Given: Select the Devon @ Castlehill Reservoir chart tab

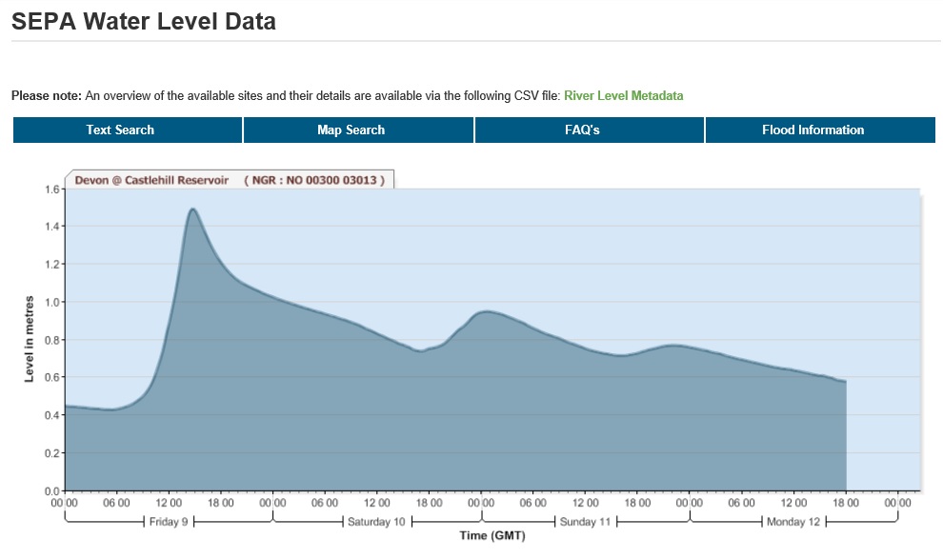Looking at the screenshot, I should click(x=229, y=180).
